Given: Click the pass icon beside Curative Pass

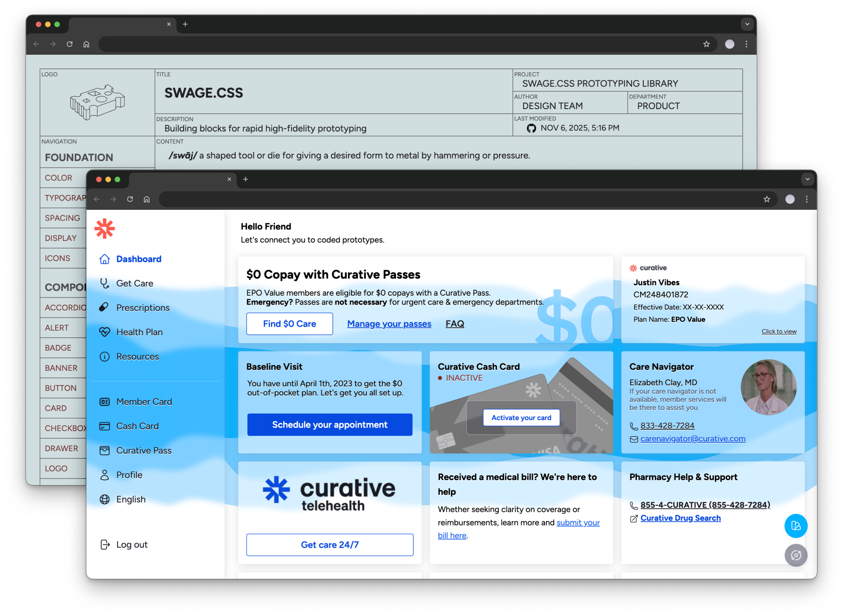Looking at the screenshot, I should click(105, 450).
